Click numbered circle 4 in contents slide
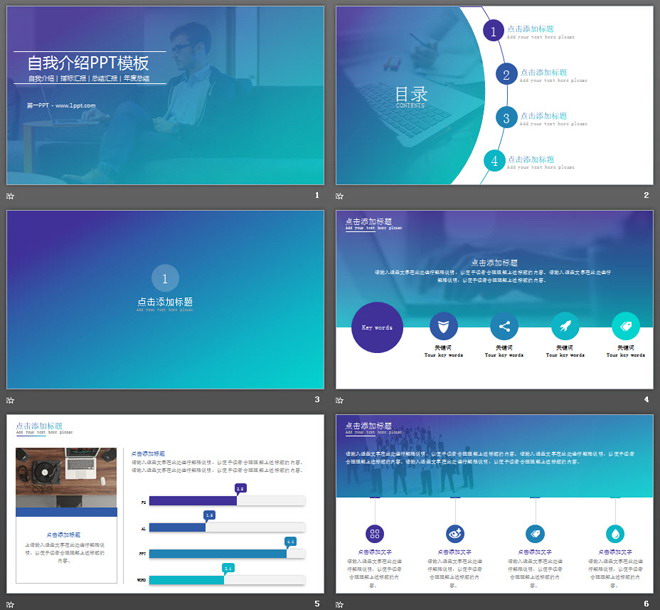Viewport: 660px width, 610px height. pyautogui.click(x=494, y=161)
